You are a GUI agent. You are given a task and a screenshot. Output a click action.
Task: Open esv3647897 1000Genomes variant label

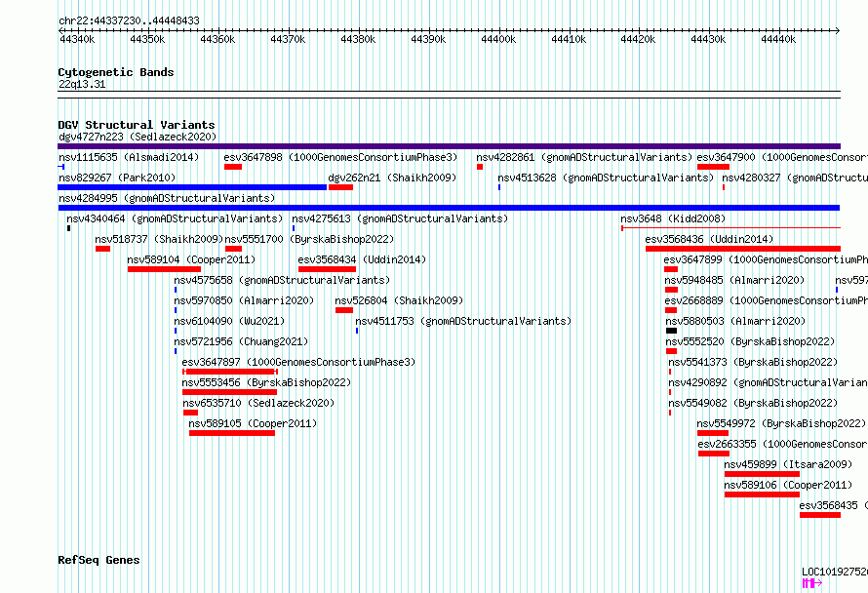(x=299, y=362)
